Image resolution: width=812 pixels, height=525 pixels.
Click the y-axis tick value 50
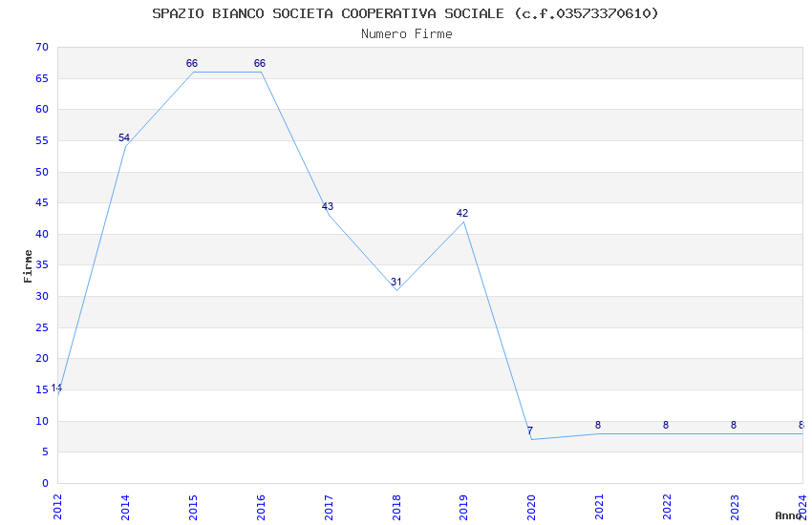pos(42,172)
